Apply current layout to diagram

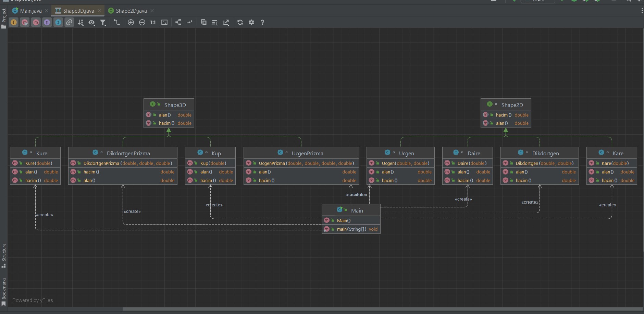point(178,22)
